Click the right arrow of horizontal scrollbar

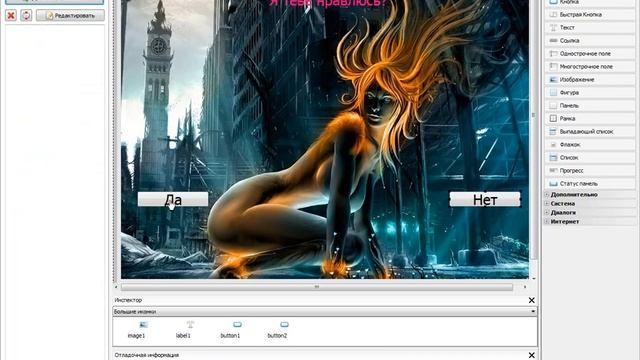(525, 287)
